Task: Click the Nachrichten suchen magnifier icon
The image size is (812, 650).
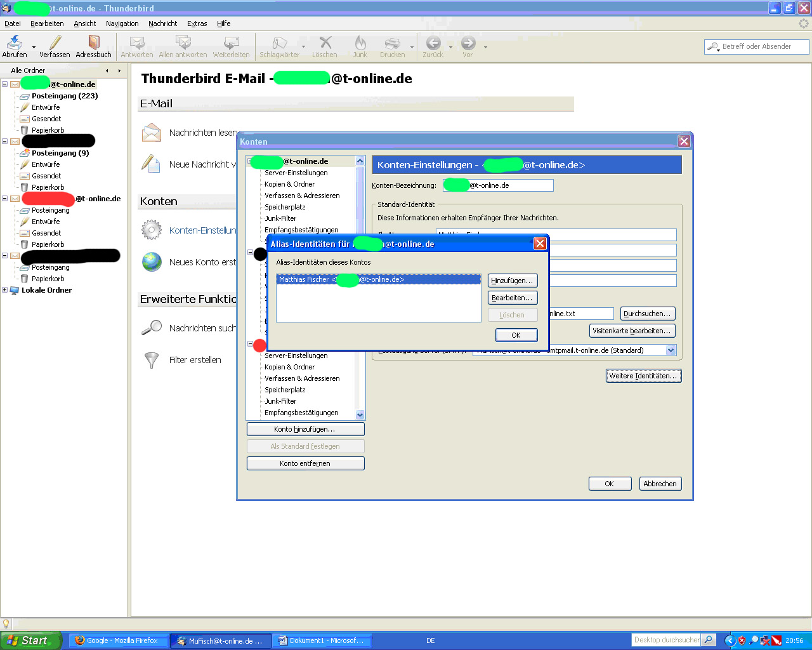Action: pos(152,328)
